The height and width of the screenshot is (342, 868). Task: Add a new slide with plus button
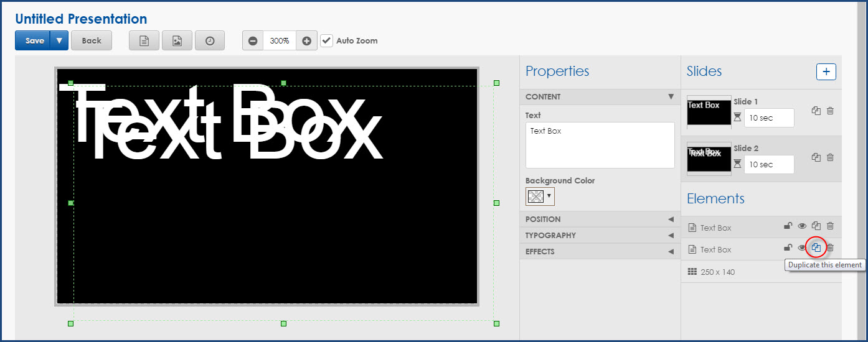click(826, 72)
